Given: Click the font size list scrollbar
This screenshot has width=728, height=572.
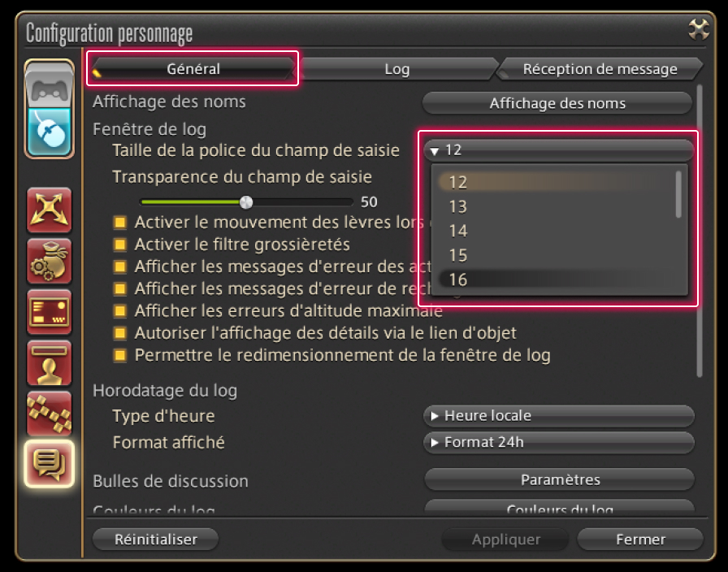Looking at the screenshot, I should 679,193.
